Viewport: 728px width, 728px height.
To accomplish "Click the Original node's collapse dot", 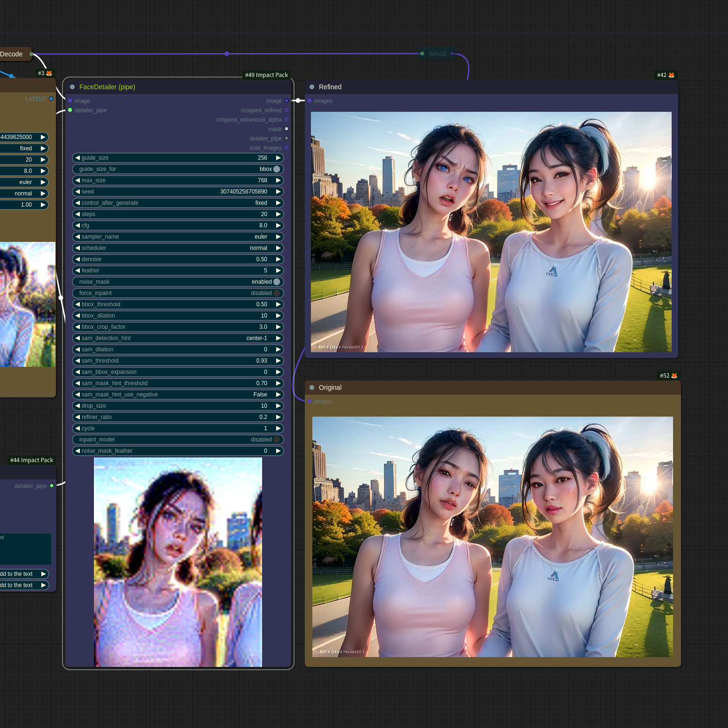I will (312, 387).
